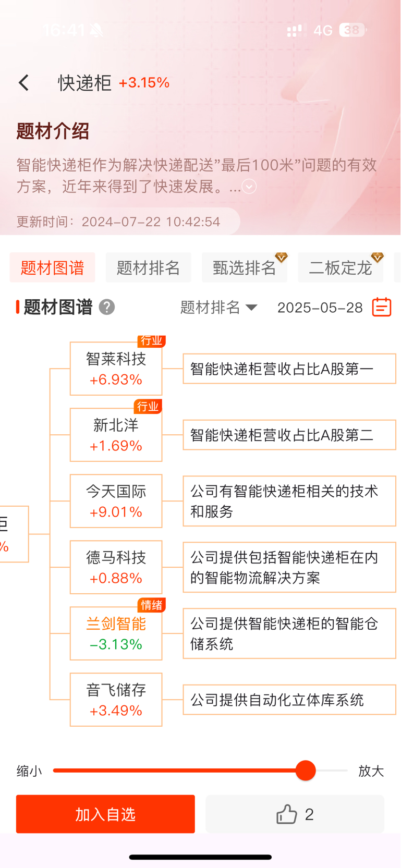Image resolution: width=401 pixels, height=868 pixels.
Task: Tap 公司有智能快递柜相关的技术和服务 description
Action: (x=289, y=501)
